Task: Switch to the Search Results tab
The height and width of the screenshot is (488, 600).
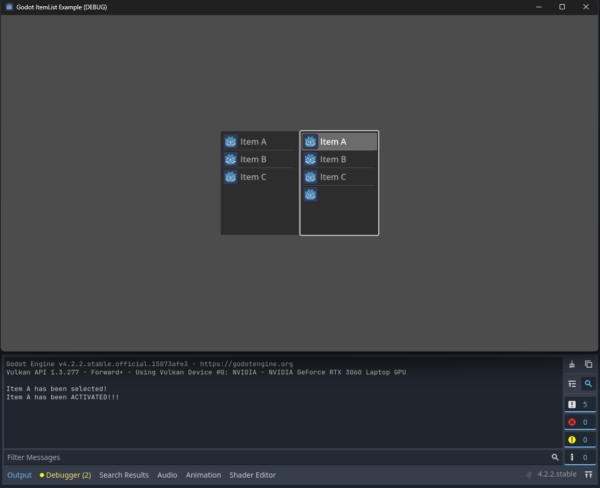Action: (124, 475)
